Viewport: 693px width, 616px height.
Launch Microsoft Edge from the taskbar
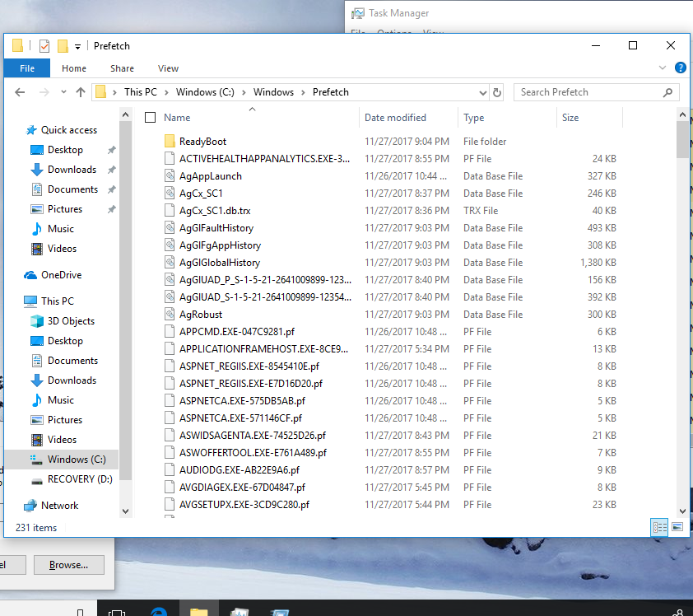pyautogui.click(x=159, y=612)
